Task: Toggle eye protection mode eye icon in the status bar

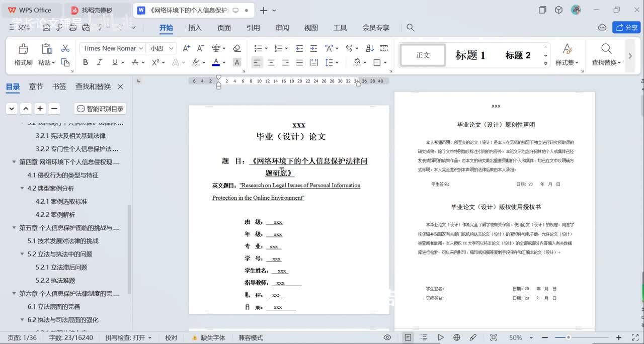Action: tap(387, 337)
